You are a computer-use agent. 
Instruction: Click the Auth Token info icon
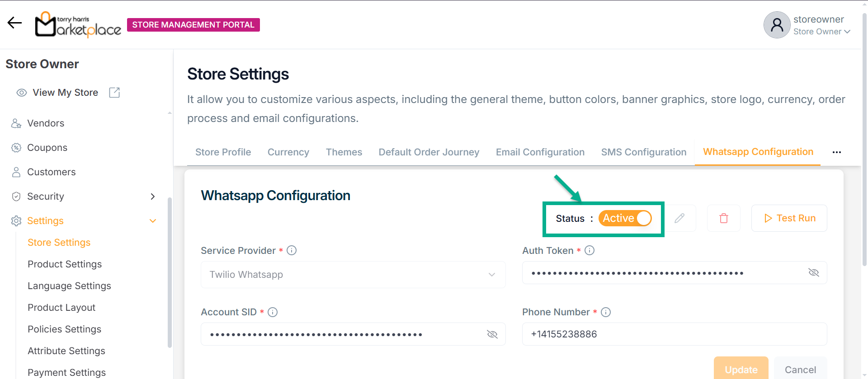tap(590, 250)
